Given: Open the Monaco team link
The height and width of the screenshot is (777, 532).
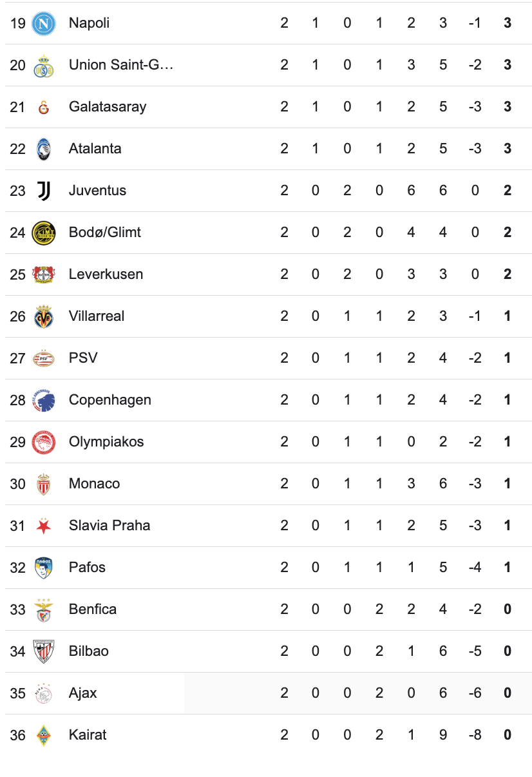Looking at the screenshot, I should tap(94, 484).
